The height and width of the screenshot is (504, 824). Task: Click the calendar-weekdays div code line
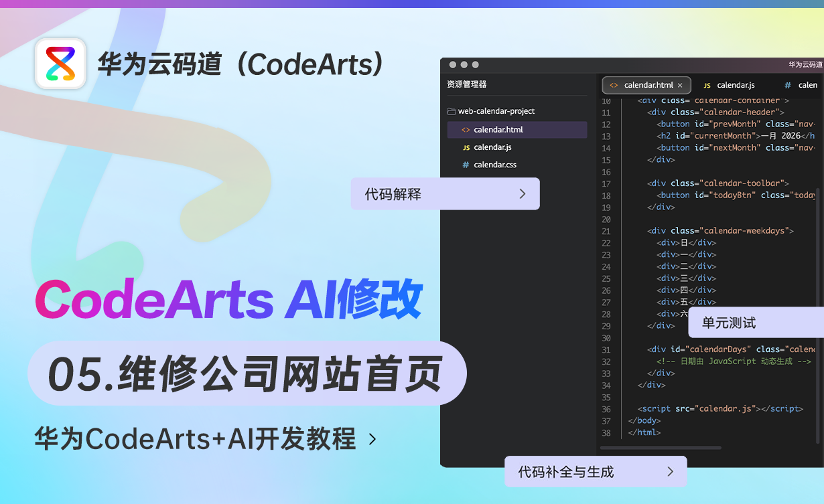pos(720,231)
